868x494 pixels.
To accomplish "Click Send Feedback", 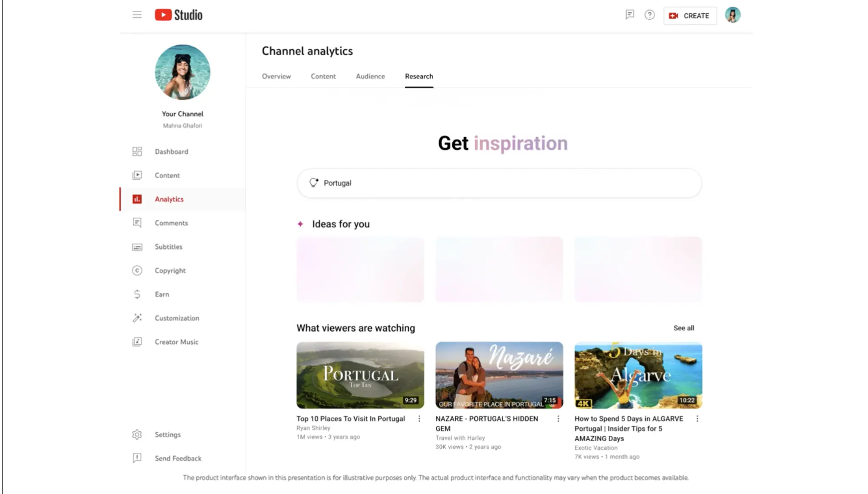I will pos(178,458).
